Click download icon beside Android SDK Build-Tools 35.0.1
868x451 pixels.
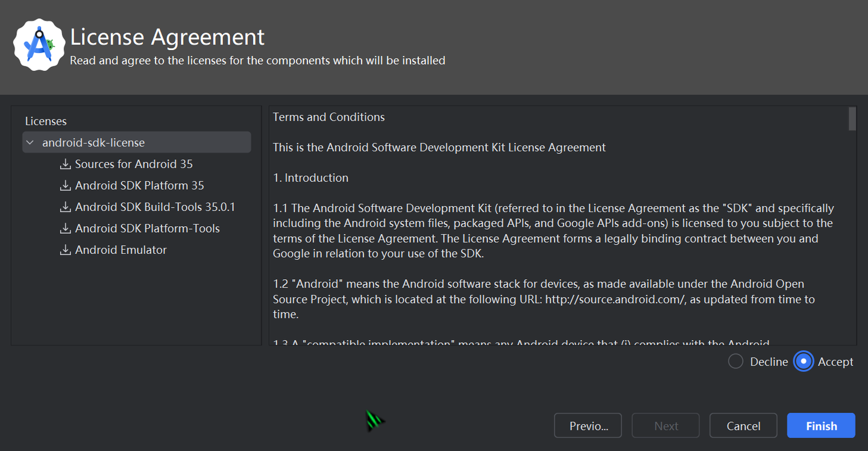(65, 207)
